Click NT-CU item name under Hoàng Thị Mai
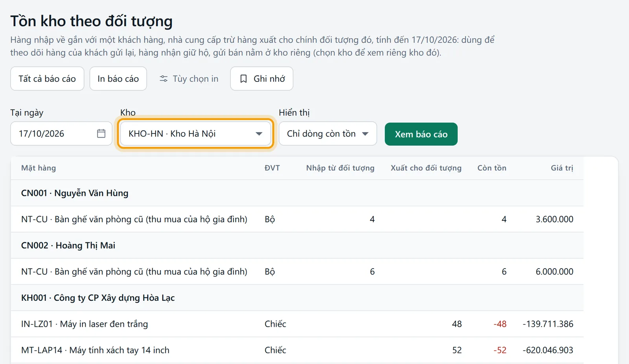Viewport: 629px width, 364px height. pyautogui.click(x=134, y=272)
